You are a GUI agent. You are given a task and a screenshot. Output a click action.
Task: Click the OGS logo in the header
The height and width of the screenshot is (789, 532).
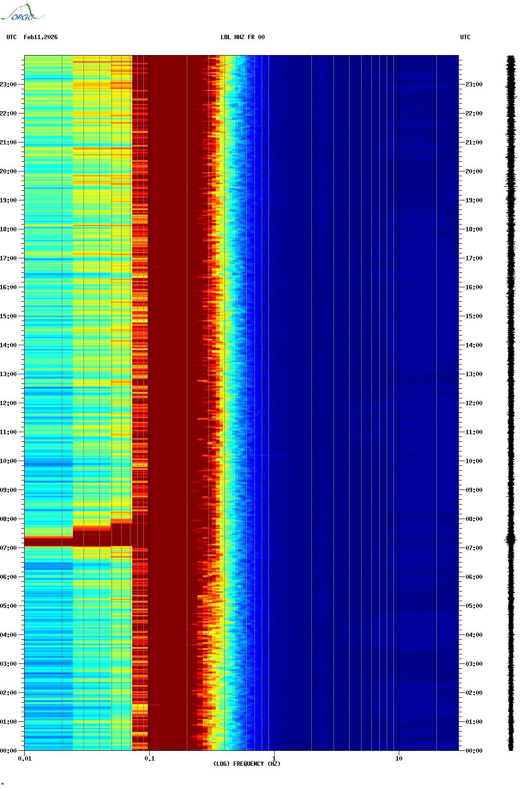(x=22, y=13)
